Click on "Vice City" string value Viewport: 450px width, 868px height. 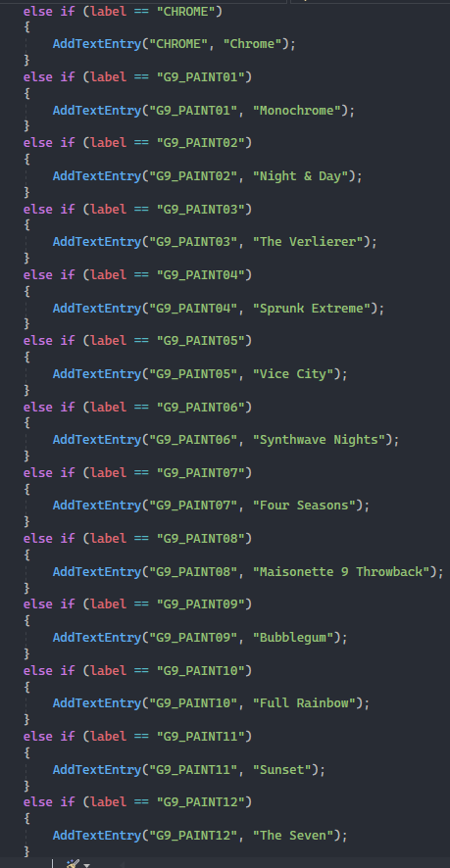point(293,373)
